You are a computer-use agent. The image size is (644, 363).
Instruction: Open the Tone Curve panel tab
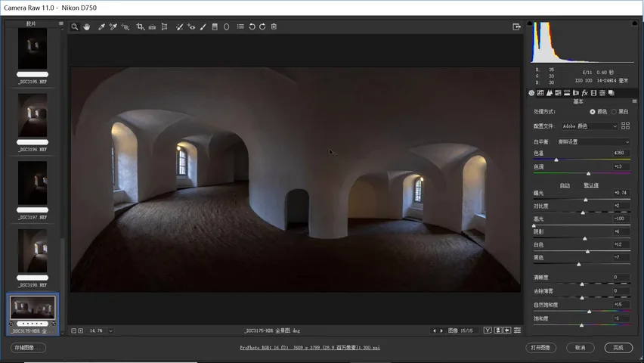coord(540,93)
